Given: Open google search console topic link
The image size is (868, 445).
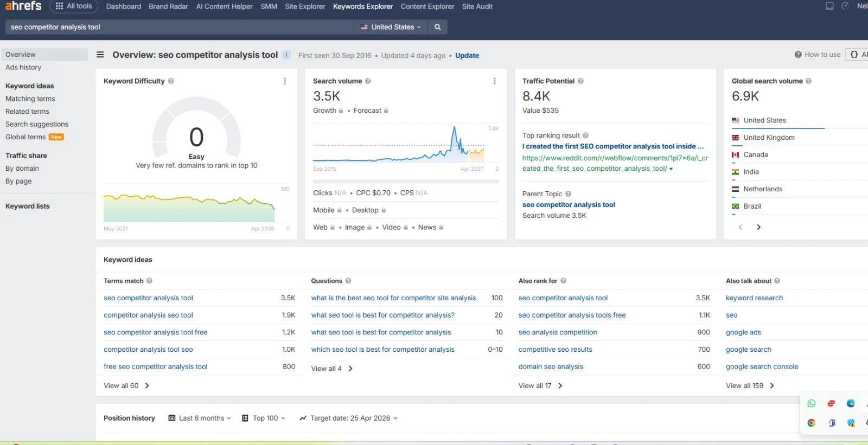Looking at the screenshot, I should [x=762, y=367].
